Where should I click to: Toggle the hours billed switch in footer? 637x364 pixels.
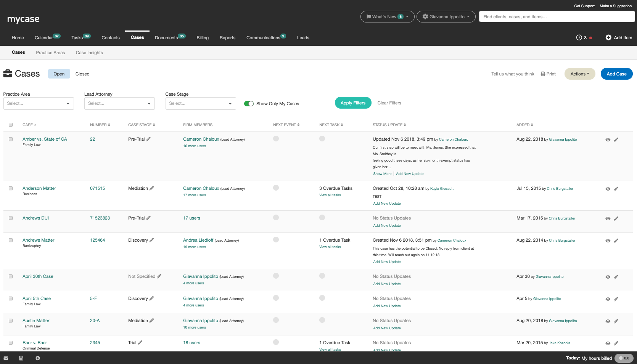point(624,358)
